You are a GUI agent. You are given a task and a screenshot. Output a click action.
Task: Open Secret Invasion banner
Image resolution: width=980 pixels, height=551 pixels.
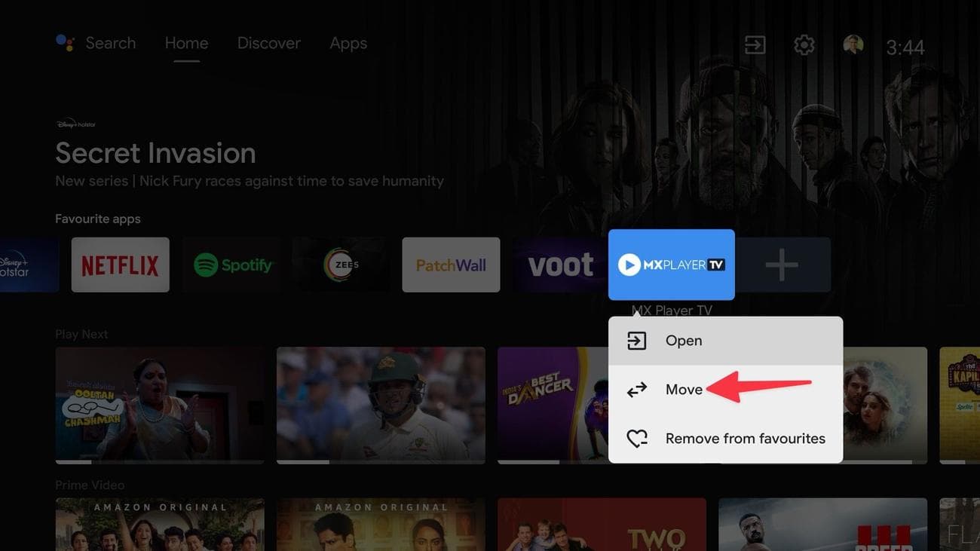(155, 153)
